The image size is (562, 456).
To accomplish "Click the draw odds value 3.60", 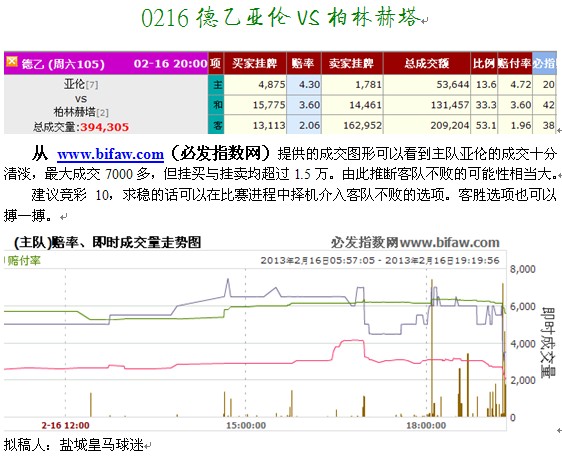I will pyautogui.click(x=309, y=105).
